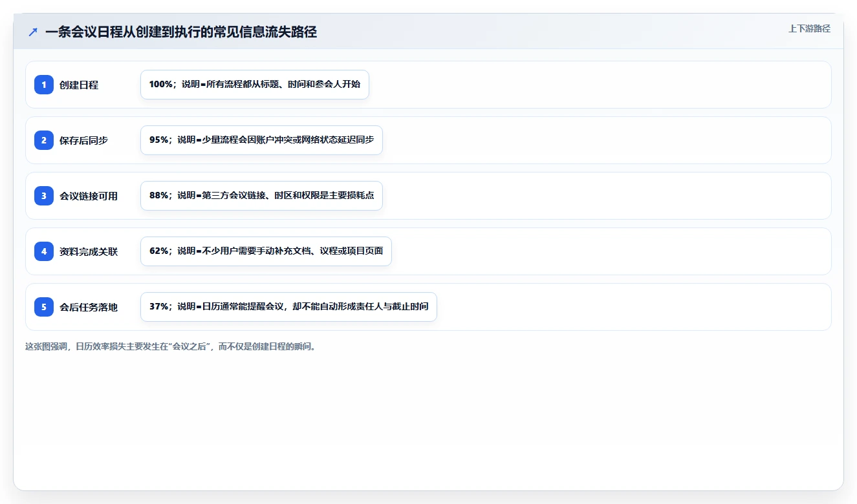
Task: Click the title 一条会议日程从创建到执行的常见信息流失路径
Action: (181, 32)
